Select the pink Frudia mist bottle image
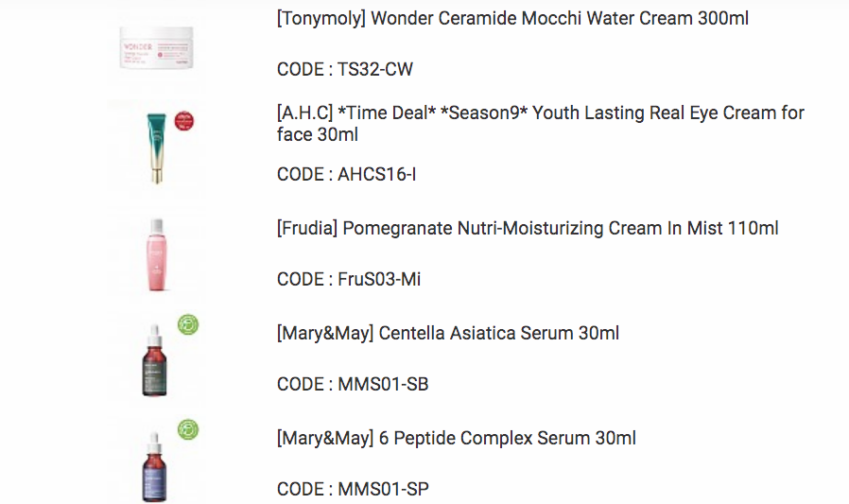Screen dimensions: 849x504 [154, 252]
